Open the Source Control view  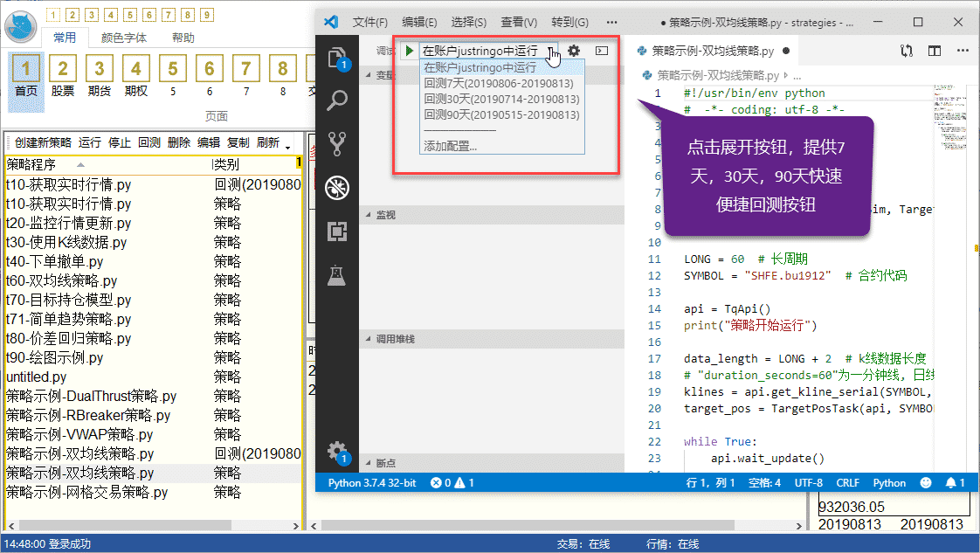(x=337, y=143)
